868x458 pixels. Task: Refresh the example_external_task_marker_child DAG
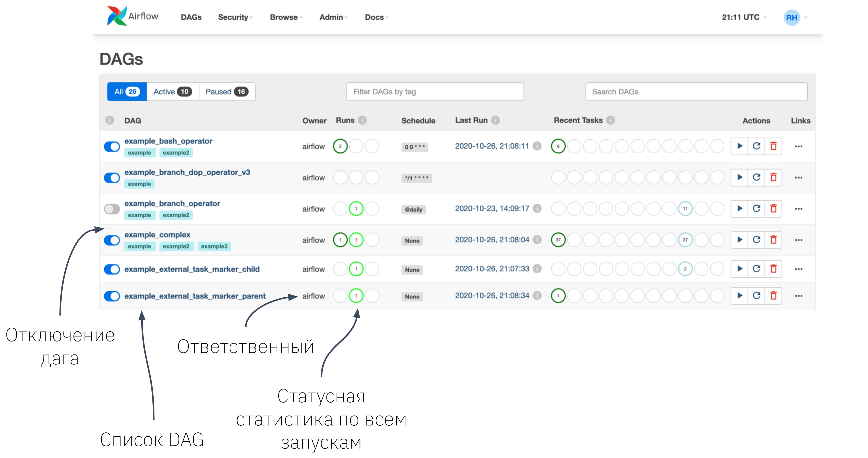(757, 269)
